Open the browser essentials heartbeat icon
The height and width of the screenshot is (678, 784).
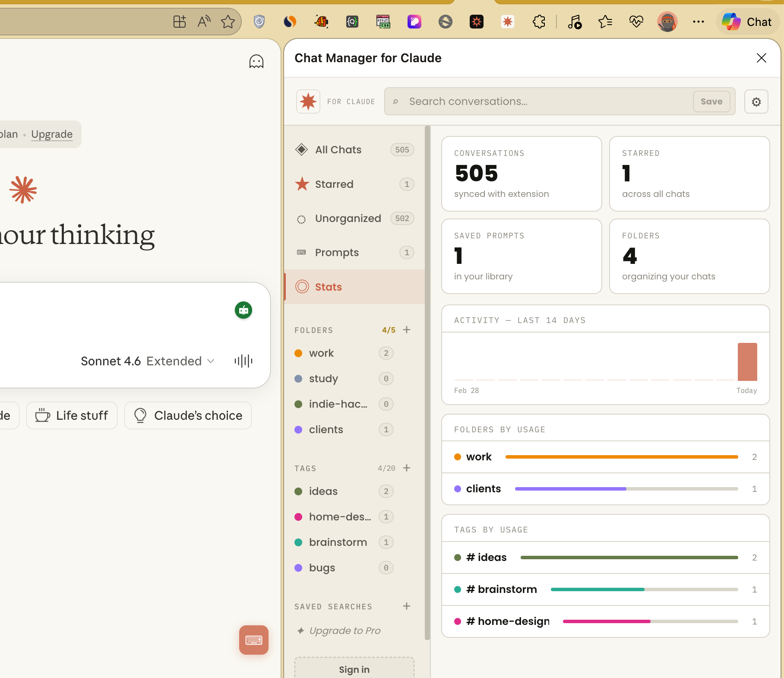(636, 22)
